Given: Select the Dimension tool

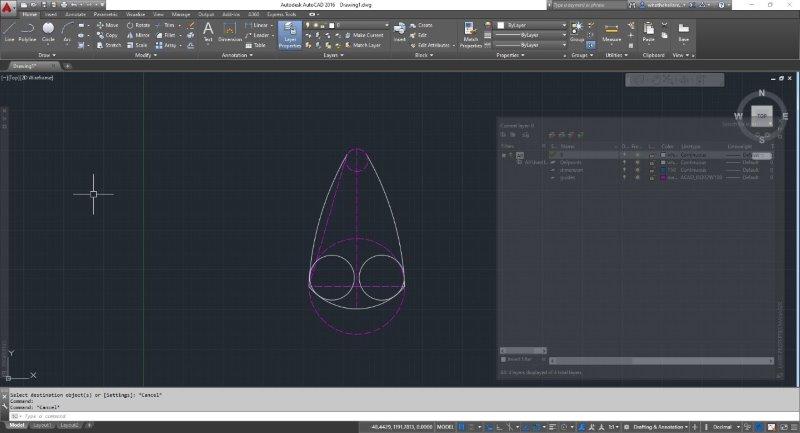Looking at the screenshot, I should pos(230,32).
